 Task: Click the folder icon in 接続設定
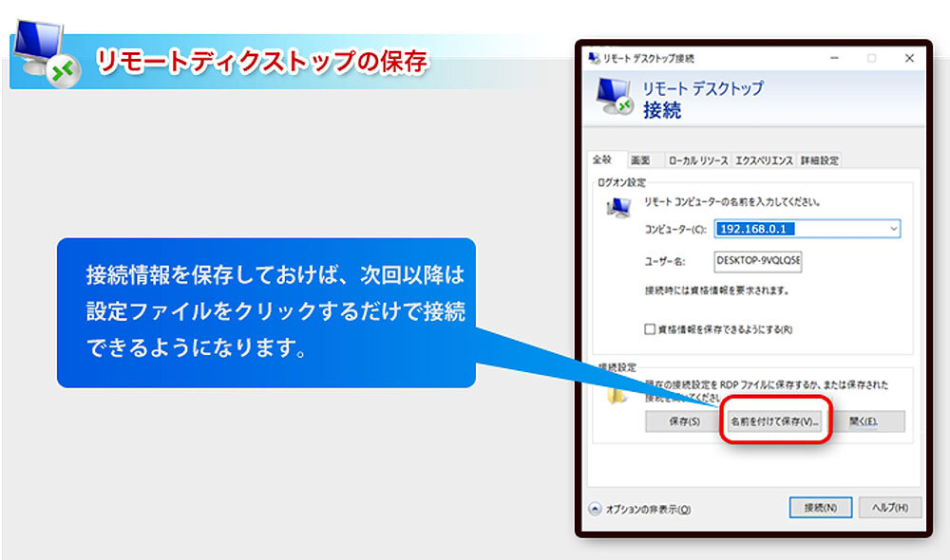(617, 394)
